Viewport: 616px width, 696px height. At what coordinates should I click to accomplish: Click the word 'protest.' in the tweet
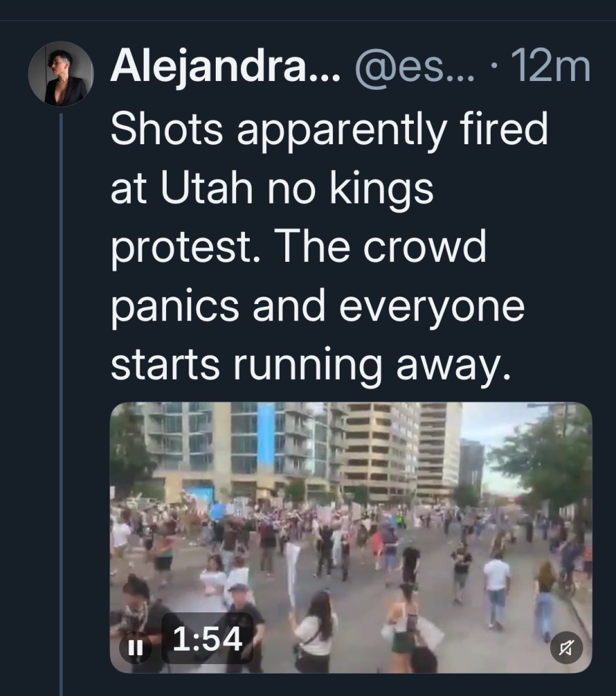pos(176,248)
